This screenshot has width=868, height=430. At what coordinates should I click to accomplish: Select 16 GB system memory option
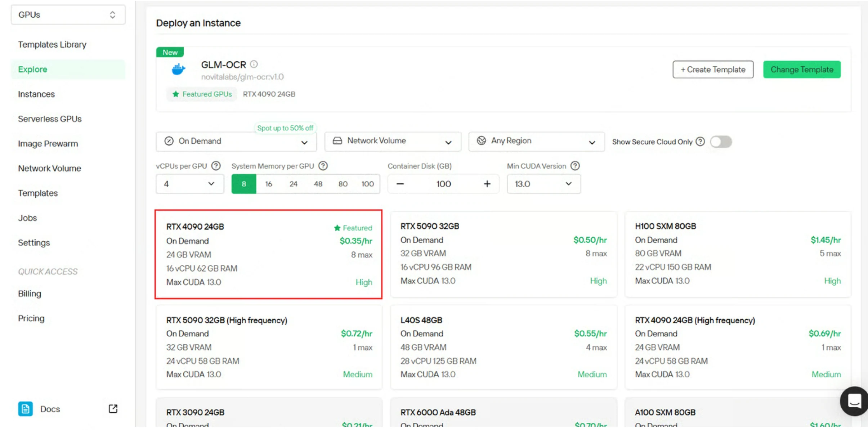(x=269, y=184)
